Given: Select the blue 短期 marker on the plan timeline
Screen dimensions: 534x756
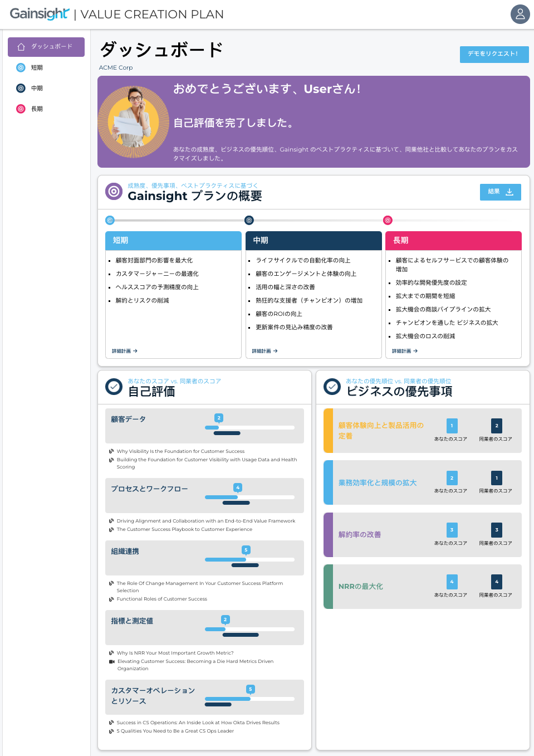Looking at the screenshot, I should [110, 220].
